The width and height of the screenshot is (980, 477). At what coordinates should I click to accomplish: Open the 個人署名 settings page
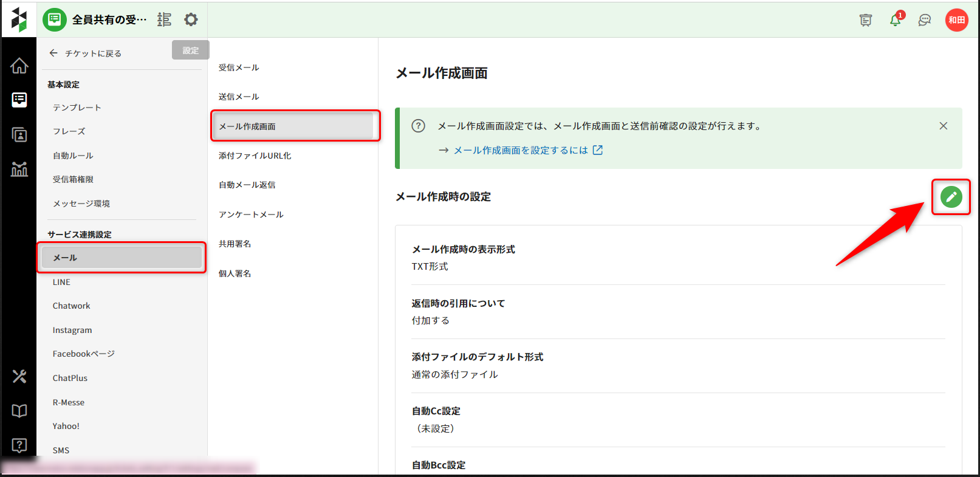pyautogui.click(x=235, y=273)
